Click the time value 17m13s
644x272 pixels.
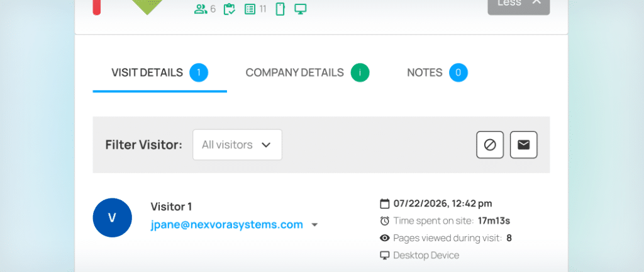[x=494, y=221]
